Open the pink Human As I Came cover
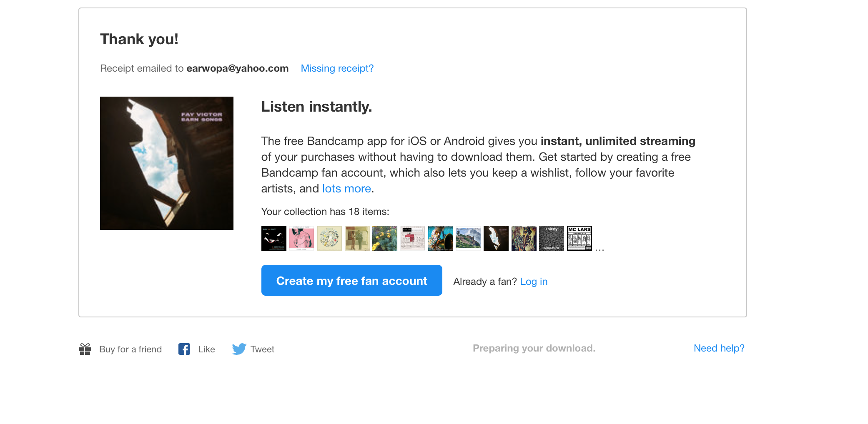This screenshot has height=424, width=868. pyautogui.click(x=301, y=238)
